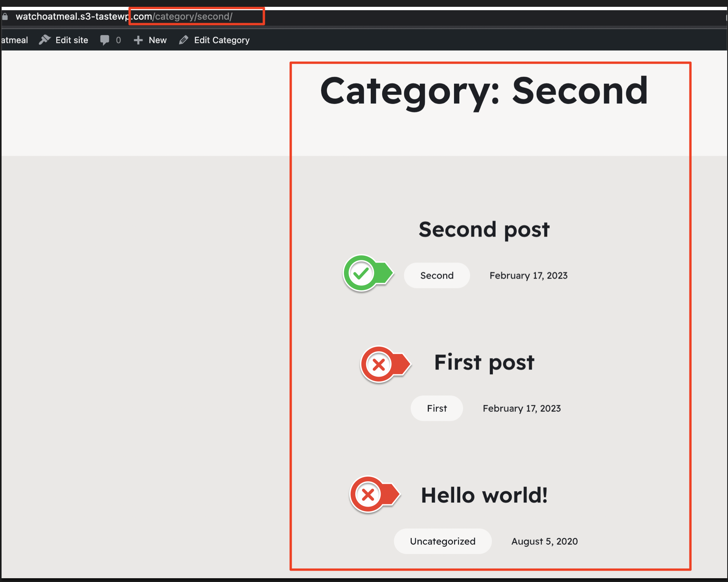Image resolution: width=728 pixels, height=582 pixels.
Task: Click the lock icon in address bar
Action: 5,17
